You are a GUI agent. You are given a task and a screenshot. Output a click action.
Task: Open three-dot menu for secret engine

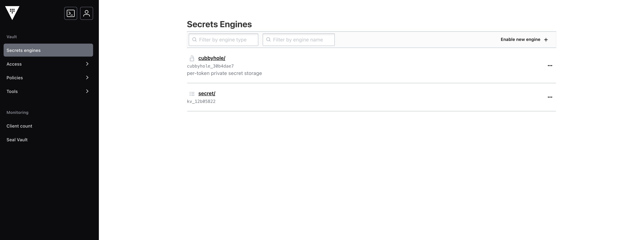click(550, 97)
